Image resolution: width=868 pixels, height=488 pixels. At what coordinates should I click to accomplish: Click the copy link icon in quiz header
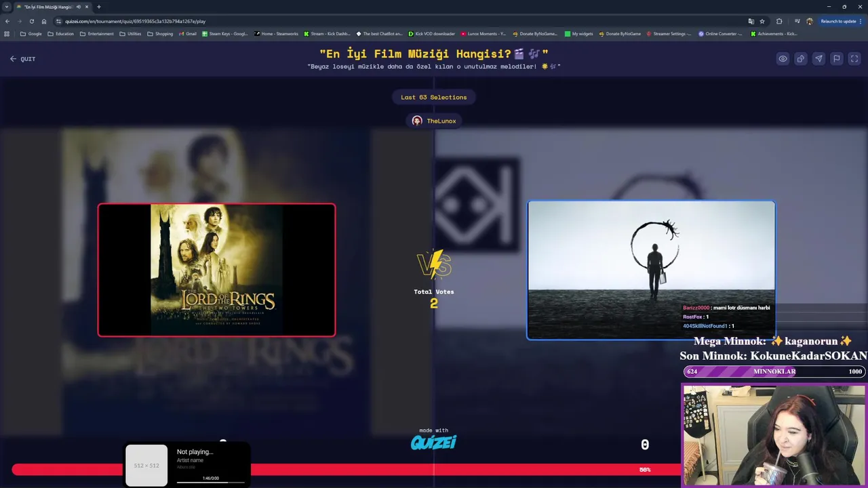coord(801,59)
